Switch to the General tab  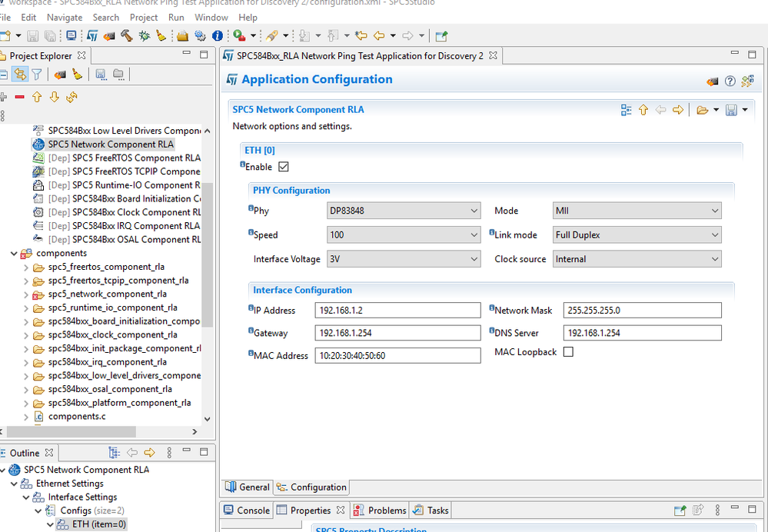pyautogui.click(x=248, y=487)
